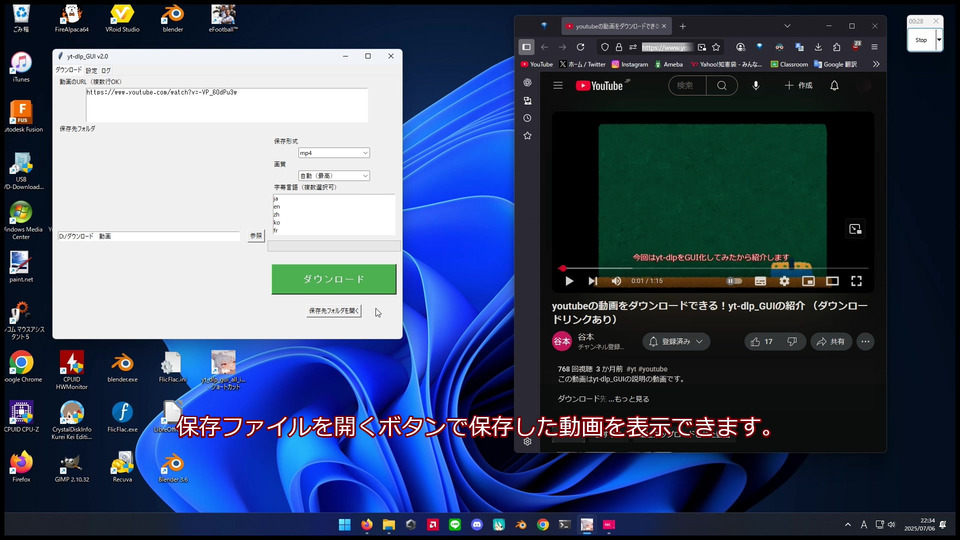Click the save folder path field
This screenshot has width=960, height=540.
pos(149,236)
